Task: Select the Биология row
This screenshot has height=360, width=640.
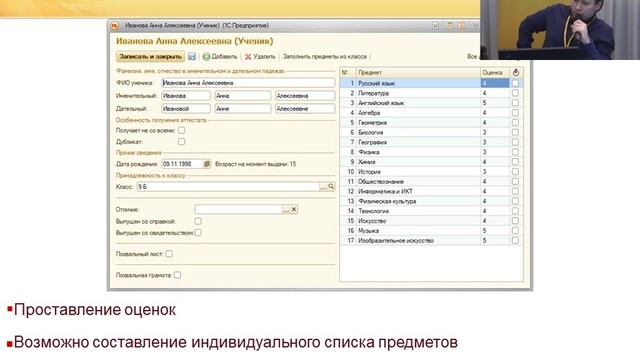Action: [431, 132]
